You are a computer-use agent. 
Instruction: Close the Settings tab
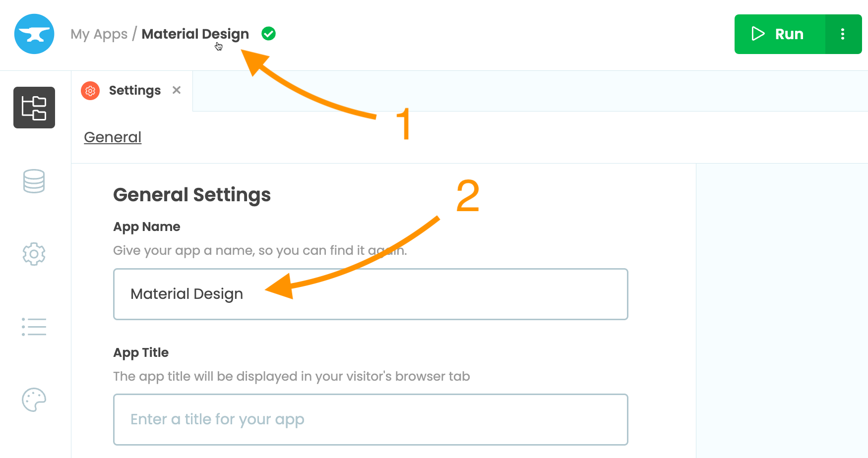coord(177,90)
